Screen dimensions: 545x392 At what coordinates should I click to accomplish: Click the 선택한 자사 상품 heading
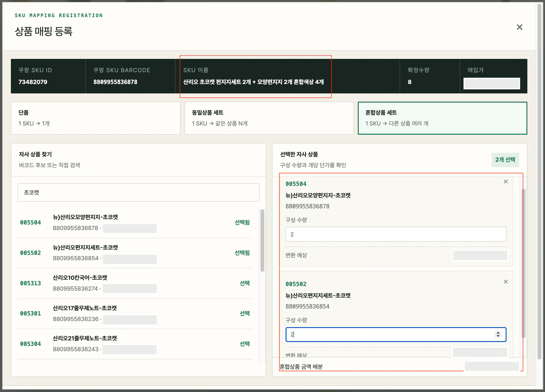tap(299, 154)
